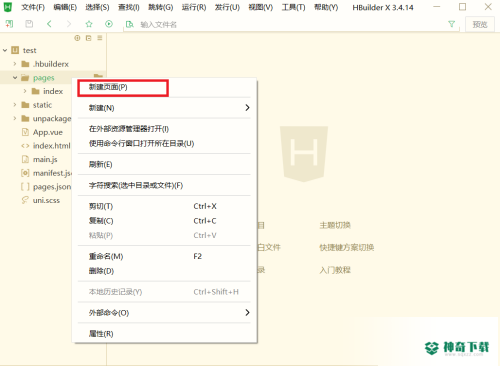The image size is (500, 366).
Task: Open 属性(R) from context menu
Action: [x=164, y=334]
